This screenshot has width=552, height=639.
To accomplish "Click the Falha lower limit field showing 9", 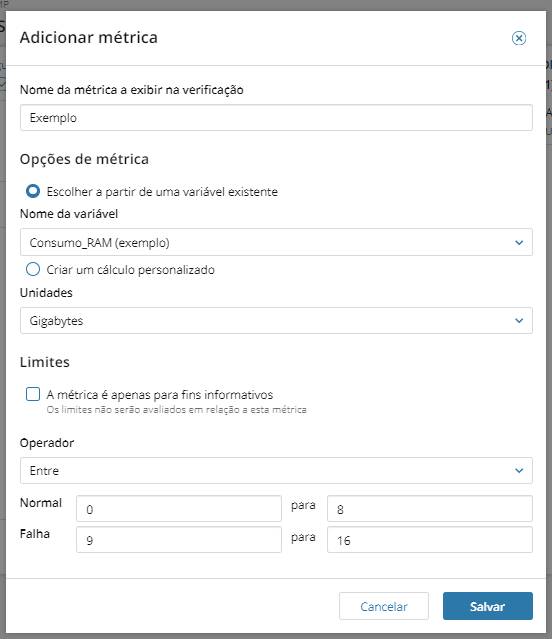I will coord(179,540).
